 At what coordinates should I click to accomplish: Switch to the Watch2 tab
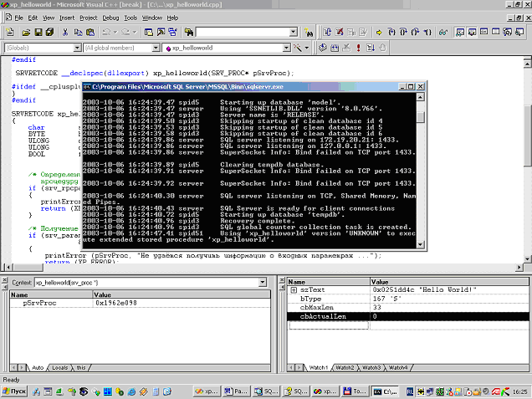click(345, 367)
